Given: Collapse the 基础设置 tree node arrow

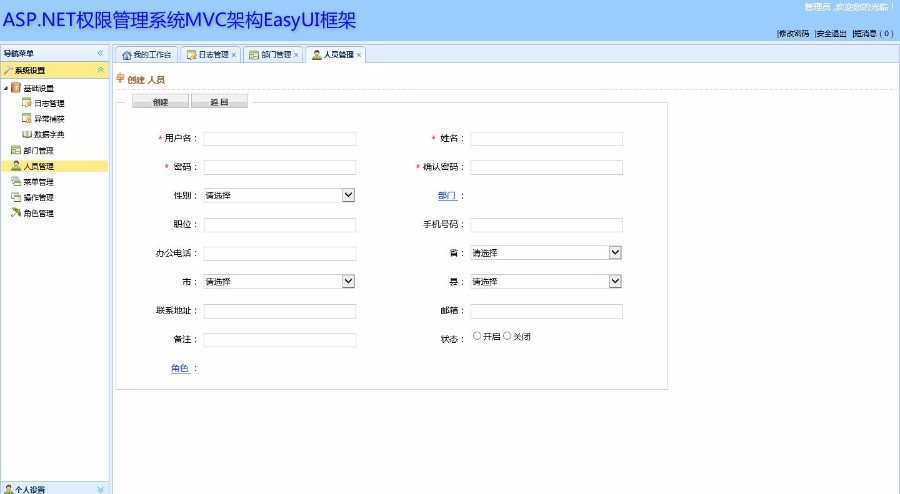Looking at the screenshot, I should 6,88.
